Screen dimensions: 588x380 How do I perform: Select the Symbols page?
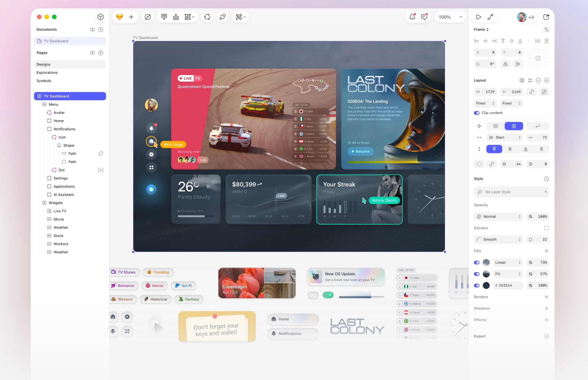[x=44, y=81]
